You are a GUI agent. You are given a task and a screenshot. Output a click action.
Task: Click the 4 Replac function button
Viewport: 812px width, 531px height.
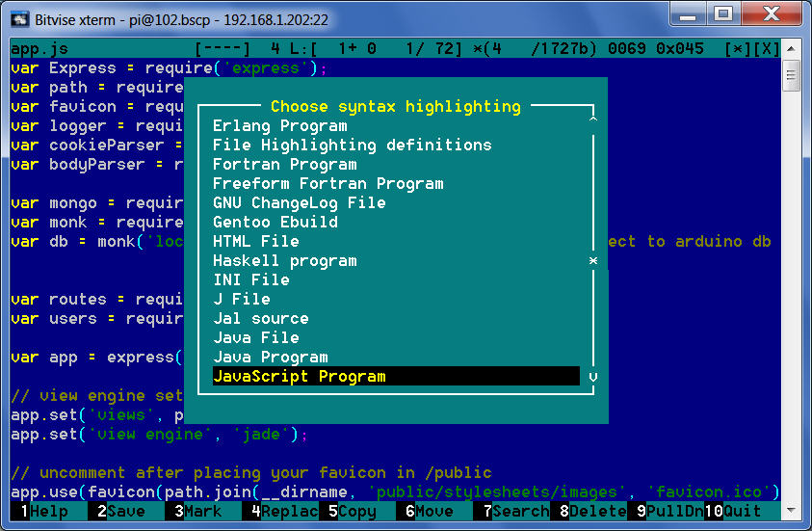[280, 512]
